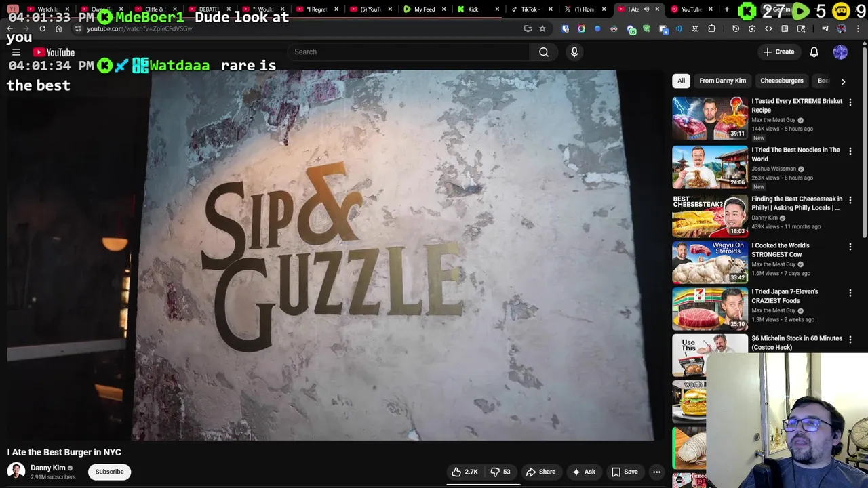Subscribe to the Danny Kim channel
Screen dimensions: 868x488
pos(109,472)
